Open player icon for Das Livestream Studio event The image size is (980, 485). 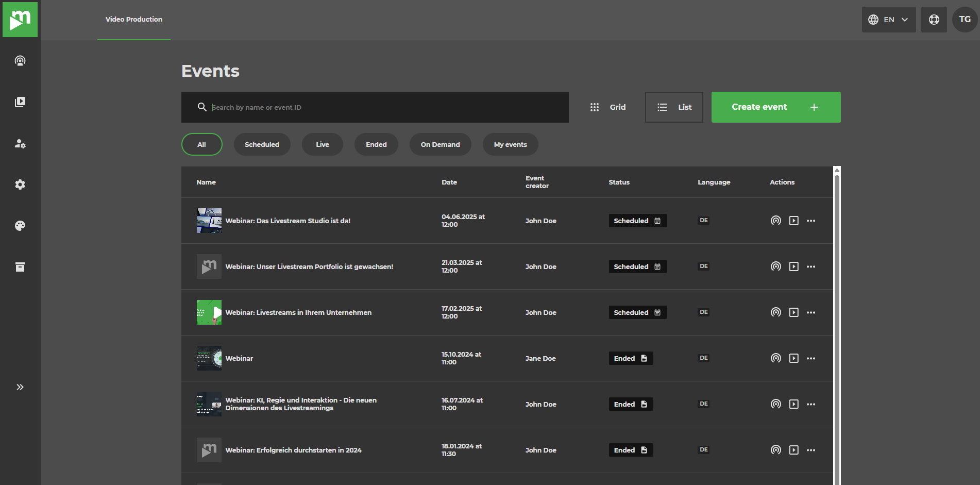pos(794,221)
